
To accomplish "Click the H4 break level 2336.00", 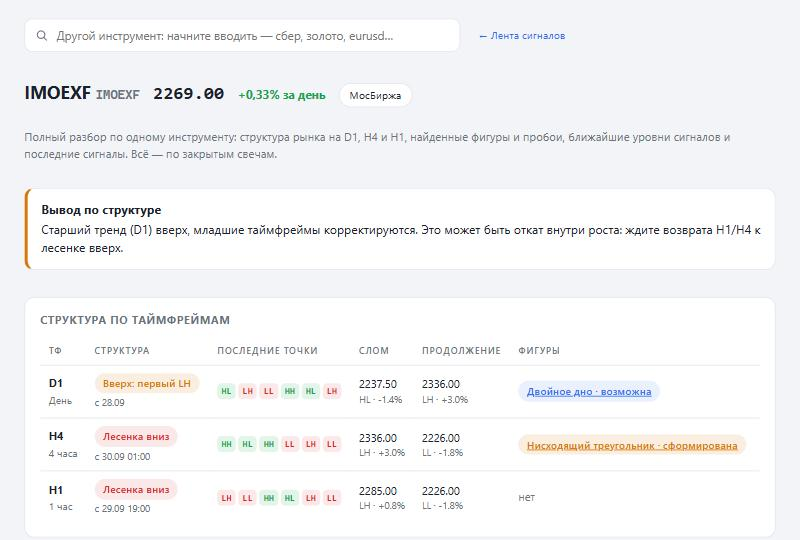I will point(378,438).
